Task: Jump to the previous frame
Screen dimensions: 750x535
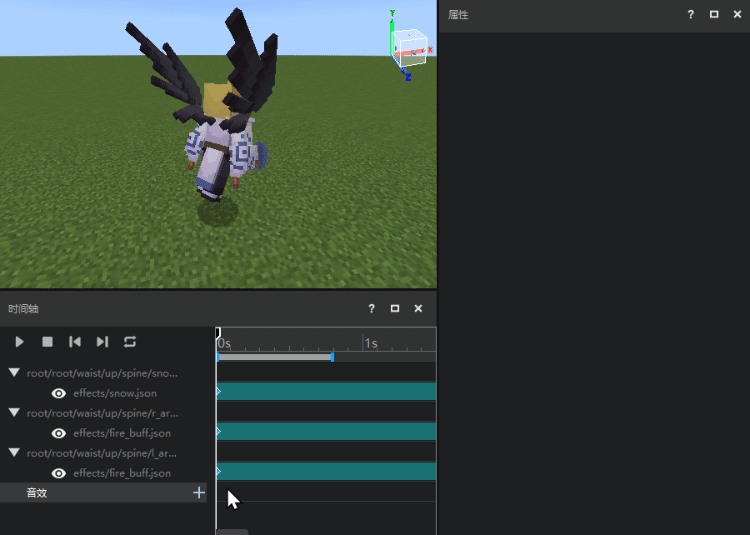Action: [75, 342]
